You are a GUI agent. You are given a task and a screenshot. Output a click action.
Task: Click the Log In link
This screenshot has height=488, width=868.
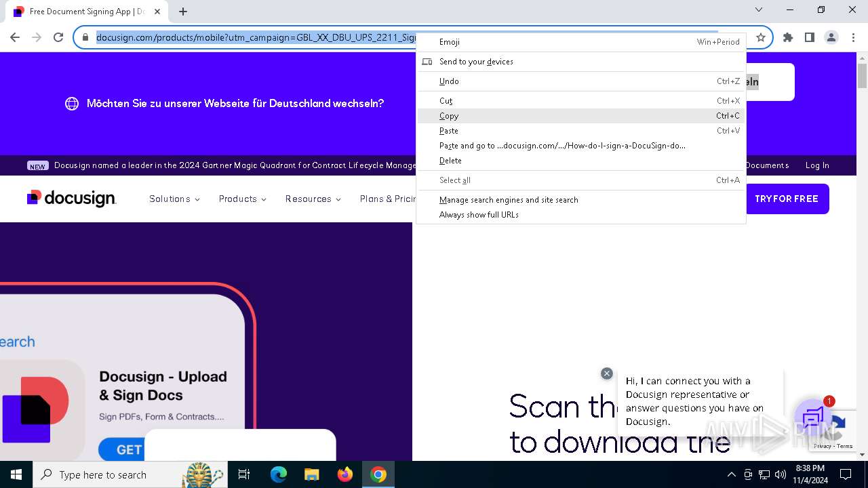[817, 165]
